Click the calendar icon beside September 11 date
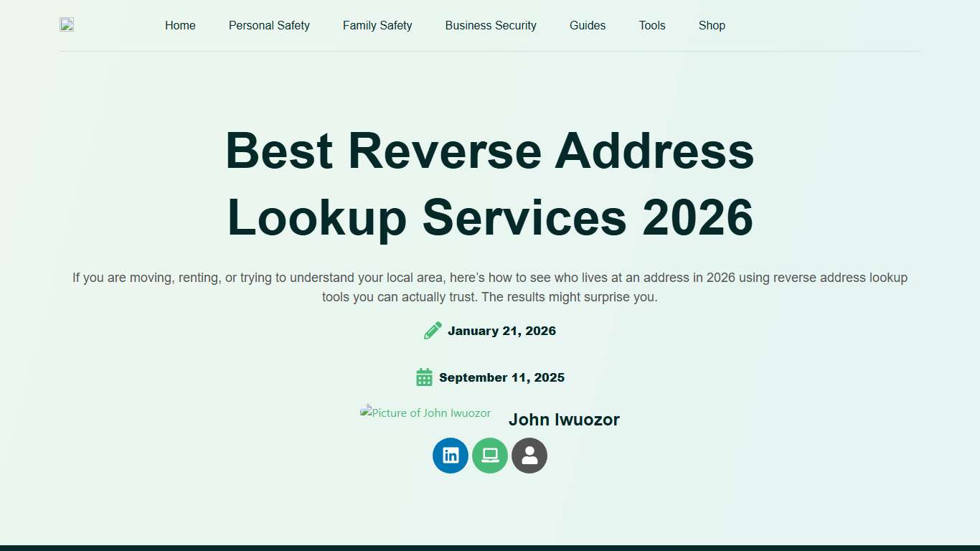Screen dimensions: 980x551 [423, 377]
